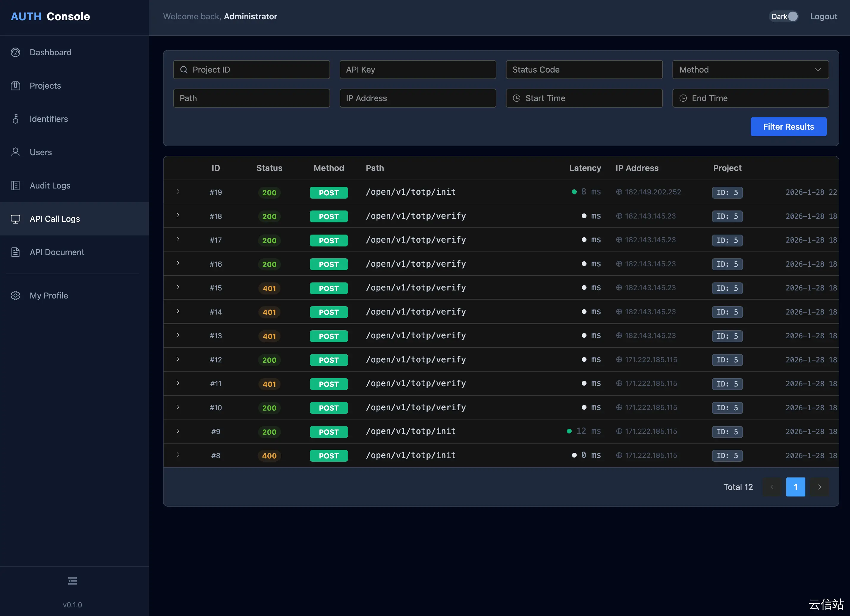Viewport: 850px width, 616px height.
Task: Open the Method dropdown filter
Action: pos(750,70)
